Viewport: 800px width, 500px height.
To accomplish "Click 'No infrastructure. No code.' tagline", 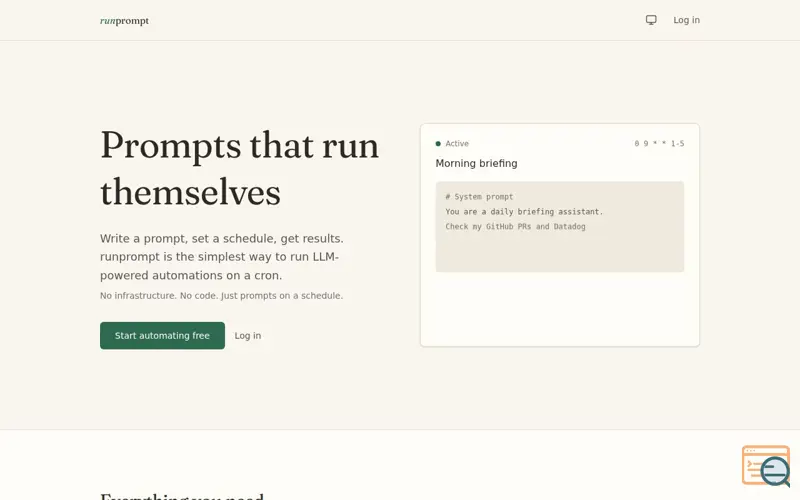I will pyautogui.click(x=221, y=295).
